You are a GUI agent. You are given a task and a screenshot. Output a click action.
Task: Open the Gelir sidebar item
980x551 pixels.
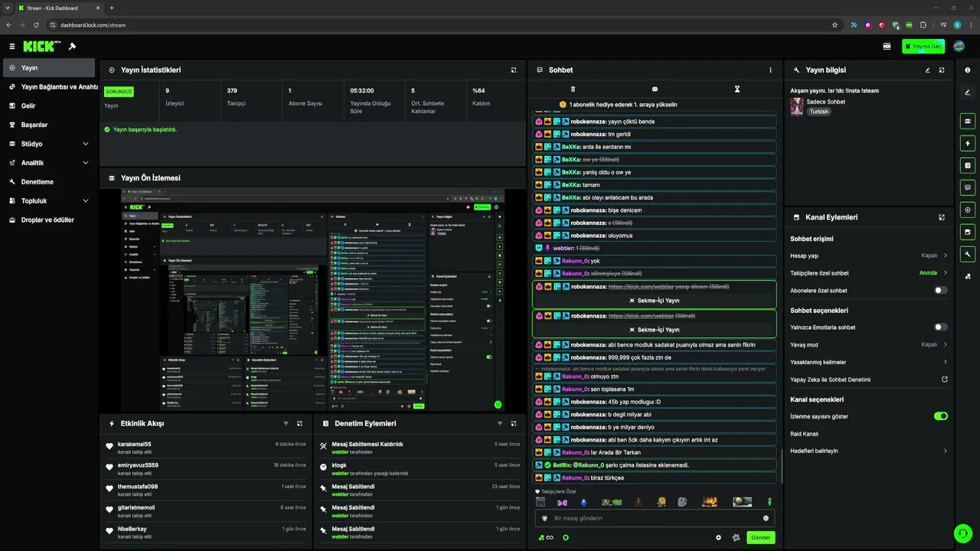[x=49, y=106]
